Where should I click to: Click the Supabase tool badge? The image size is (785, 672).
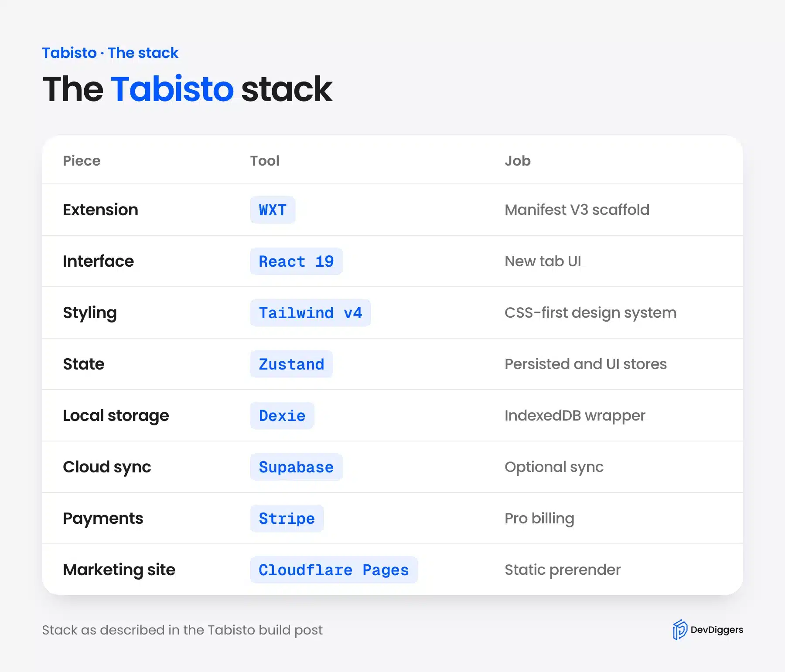(x=296, y=467)
